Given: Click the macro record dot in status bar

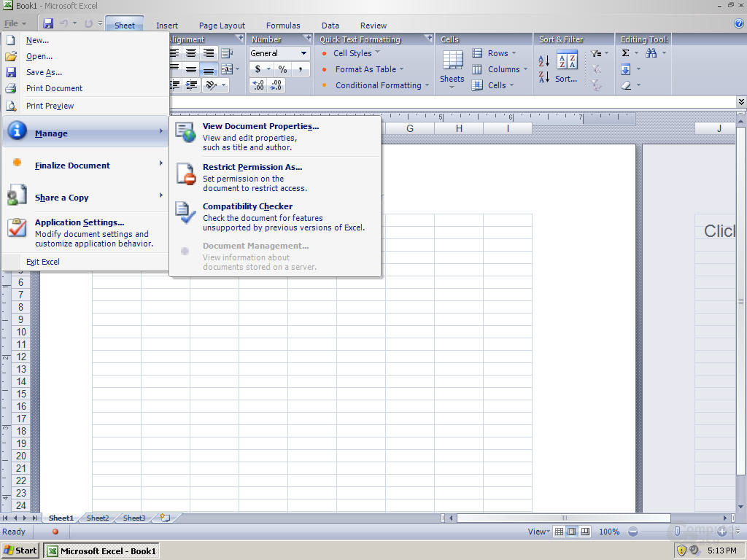Looking at the screenshot, I should point(55,532).
